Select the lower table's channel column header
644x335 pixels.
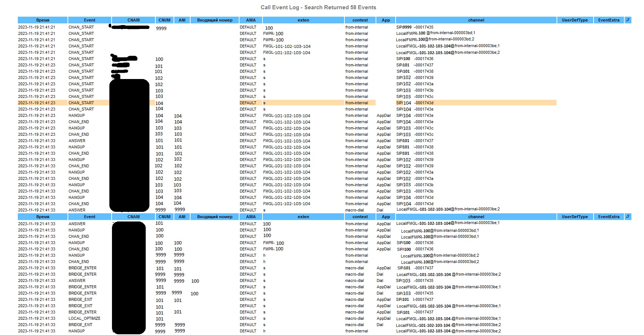[x=476, y=217]
